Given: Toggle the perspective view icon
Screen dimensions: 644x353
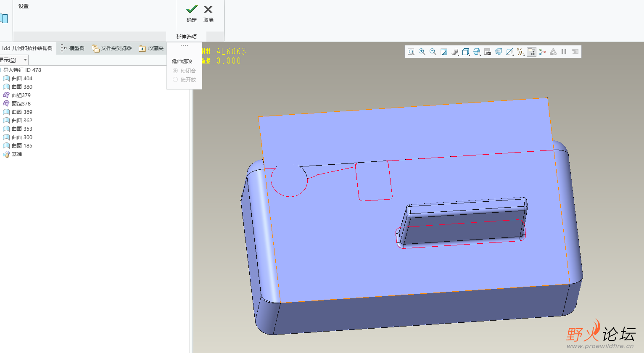Looking at the screenshot, I should click(499, 52).
